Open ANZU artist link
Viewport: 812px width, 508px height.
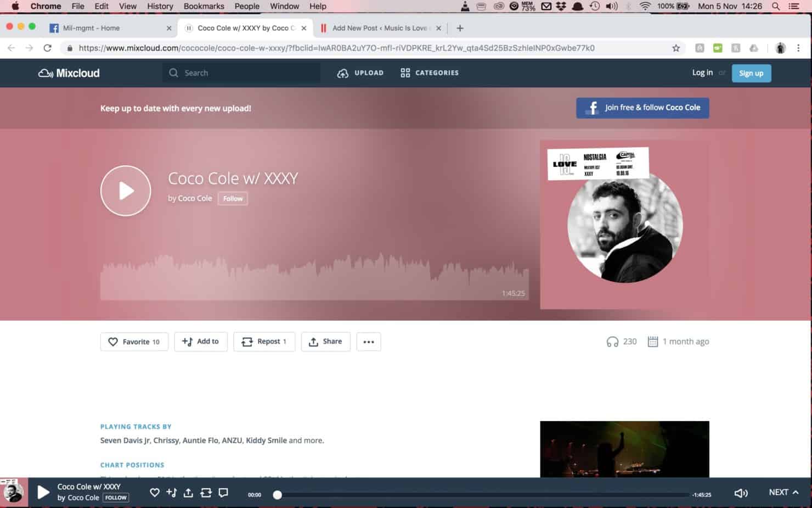[232, 440]
